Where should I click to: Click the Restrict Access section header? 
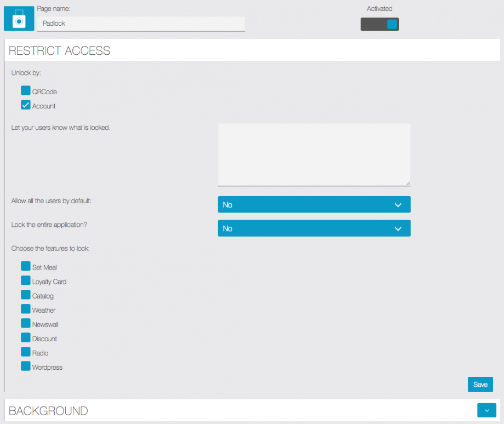60,51
